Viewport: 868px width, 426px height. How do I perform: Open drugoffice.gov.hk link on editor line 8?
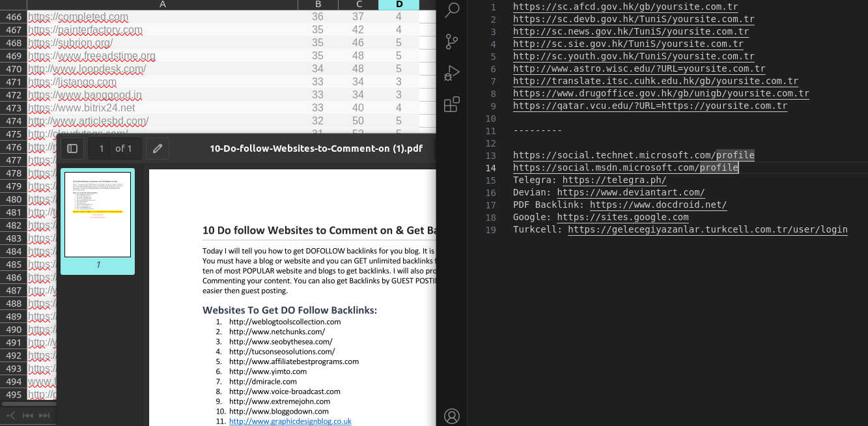coord(661,94)
